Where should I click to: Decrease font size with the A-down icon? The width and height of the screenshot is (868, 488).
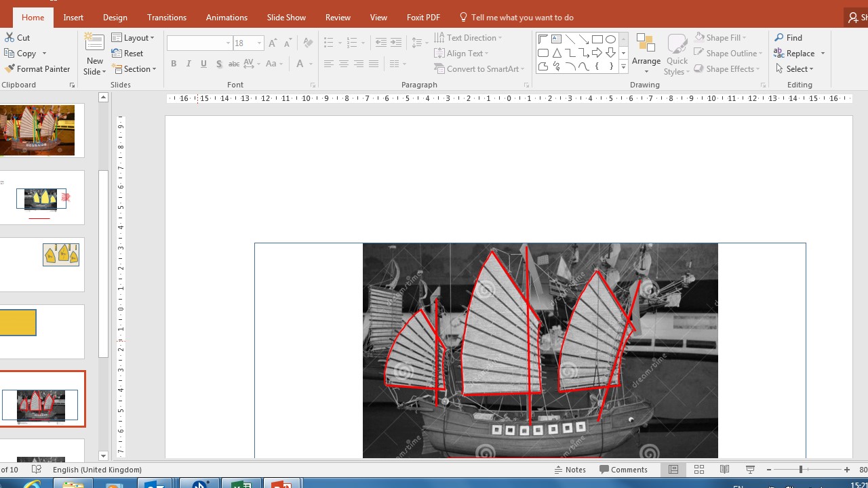(x=288, y=43)
